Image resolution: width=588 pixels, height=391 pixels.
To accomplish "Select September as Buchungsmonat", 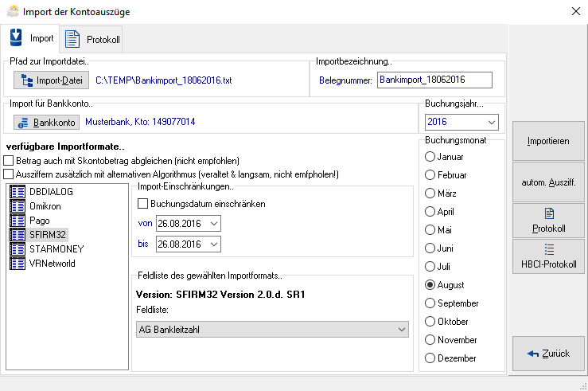I will [x=430, y=303].
